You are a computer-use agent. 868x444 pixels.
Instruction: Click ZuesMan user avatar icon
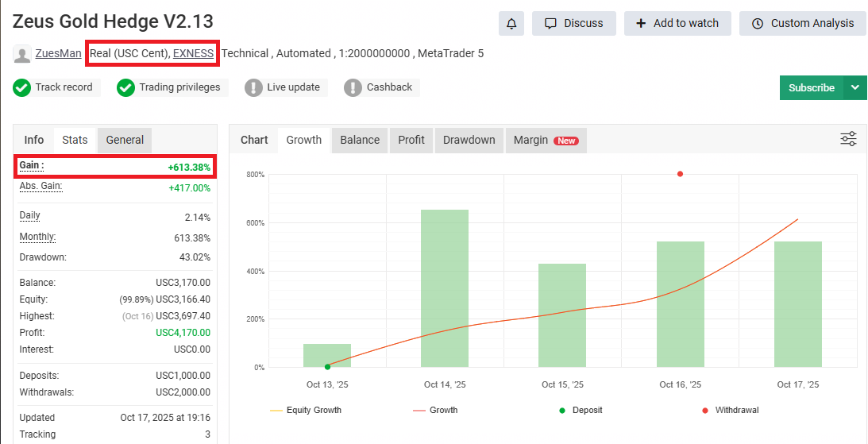[x=22, y=54]
